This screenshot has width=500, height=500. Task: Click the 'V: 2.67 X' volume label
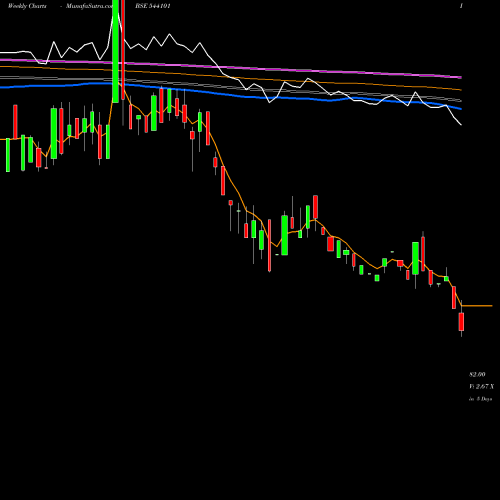481,387
